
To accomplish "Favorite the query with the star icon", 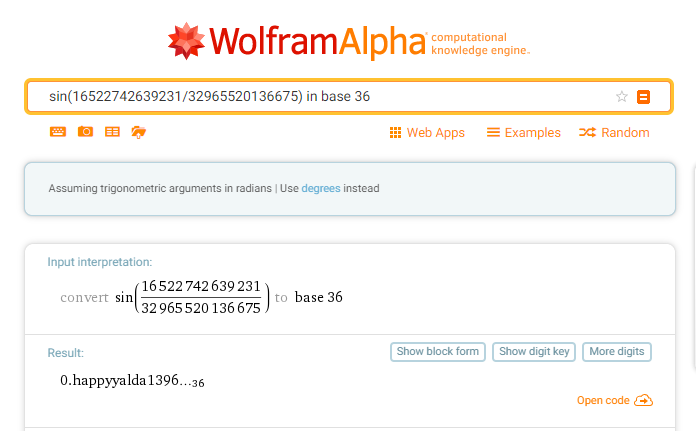I will coord(621,96).
